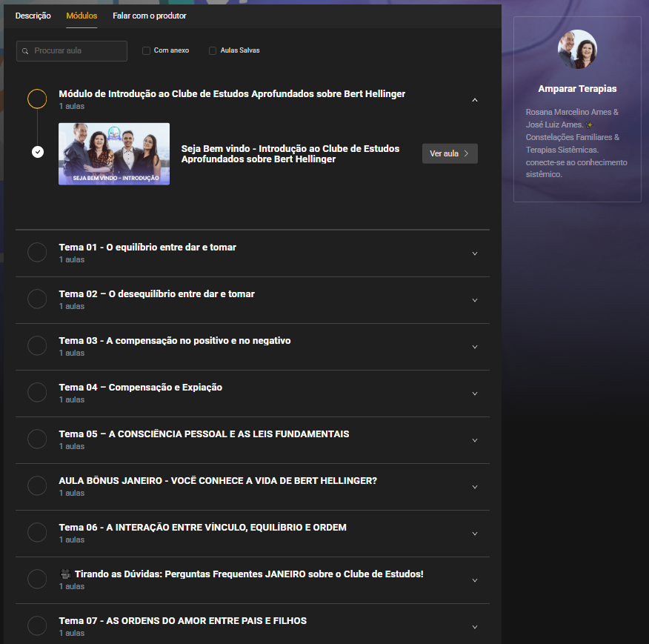Click the yellow progress circle of the Introdução module
Image resolution: width=649 pixels, height=644 pixels.
(x=37, y=99)
